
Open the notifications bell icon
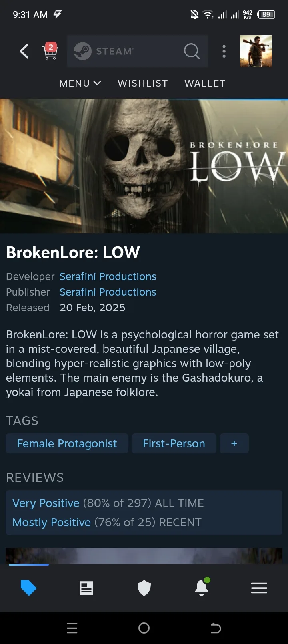coord(202,587)
